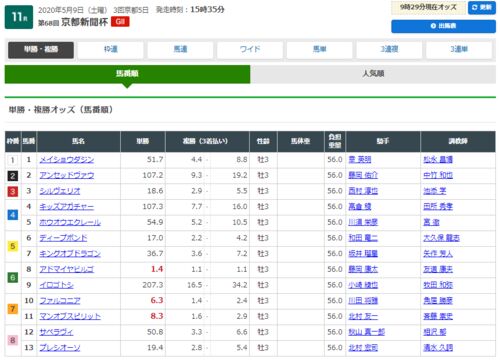Open horse number 1 メイショウダジン link
The image size is (500, 360).
coord(67,160)
